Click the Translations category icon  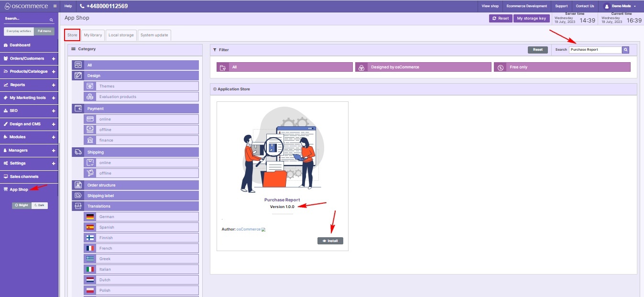(x=78, y=206)
